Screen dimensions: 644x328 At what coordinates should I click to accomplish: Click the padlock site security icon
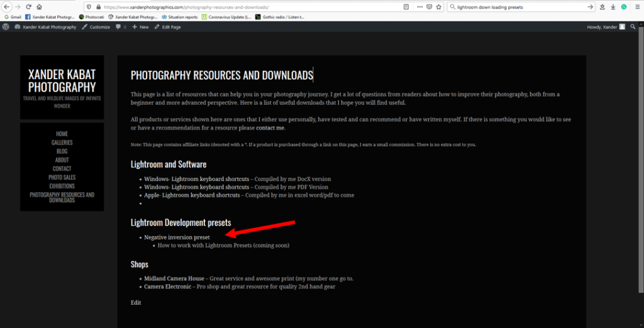coord(98,7)
